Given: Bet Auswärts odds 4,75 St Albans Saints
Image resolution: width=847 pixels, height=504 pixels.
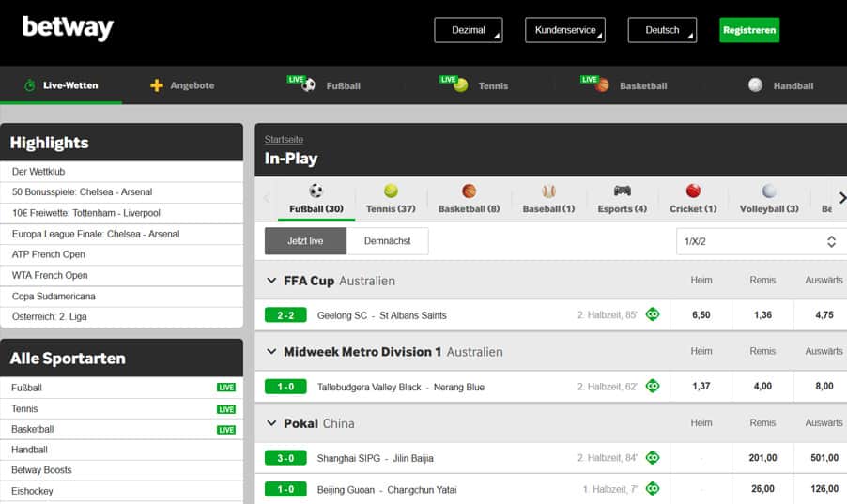Looking at the screenshot, I should click(821, 315).
